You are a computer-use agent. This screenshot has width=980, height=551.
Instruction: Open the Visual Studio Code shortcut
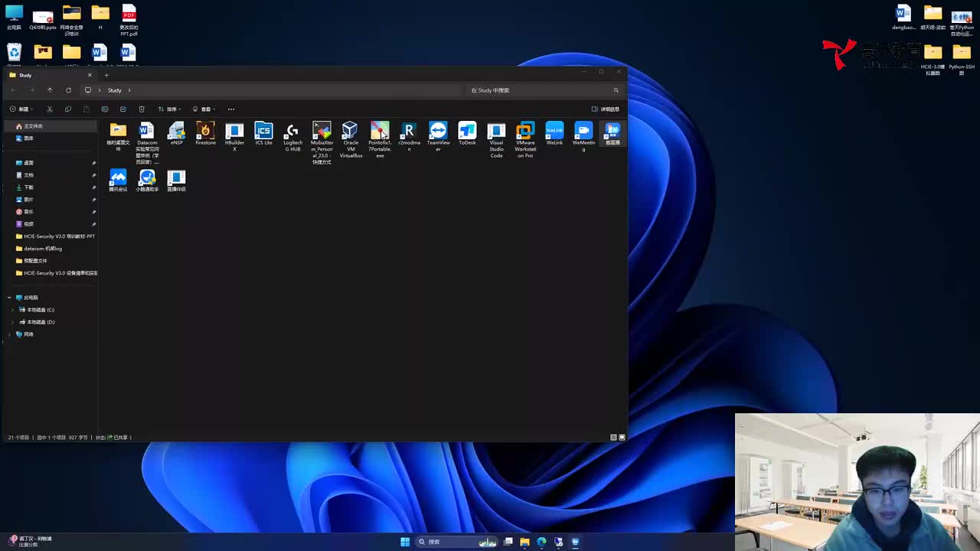pyautogui.click(x=496, y=140)
